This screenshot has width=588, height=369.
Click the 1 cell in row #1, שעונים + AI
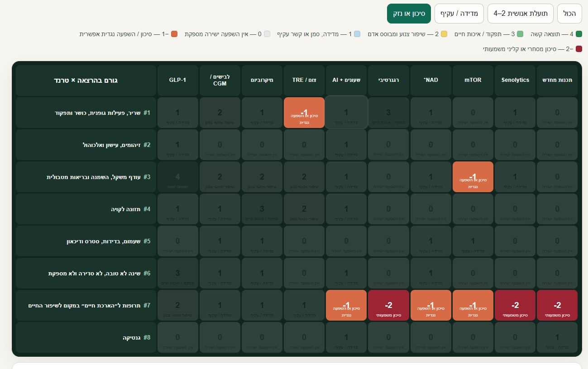[346, 113]
